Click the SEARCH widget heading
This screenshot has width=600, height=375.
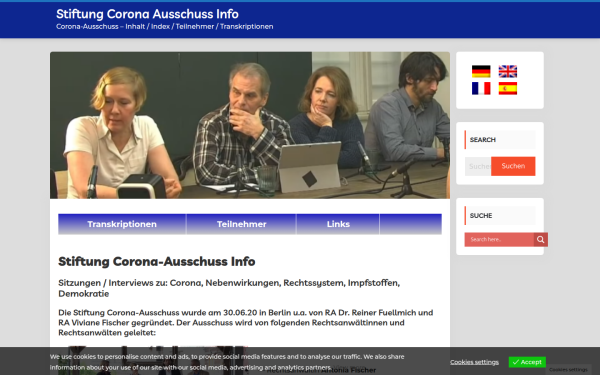click(500, 140)
